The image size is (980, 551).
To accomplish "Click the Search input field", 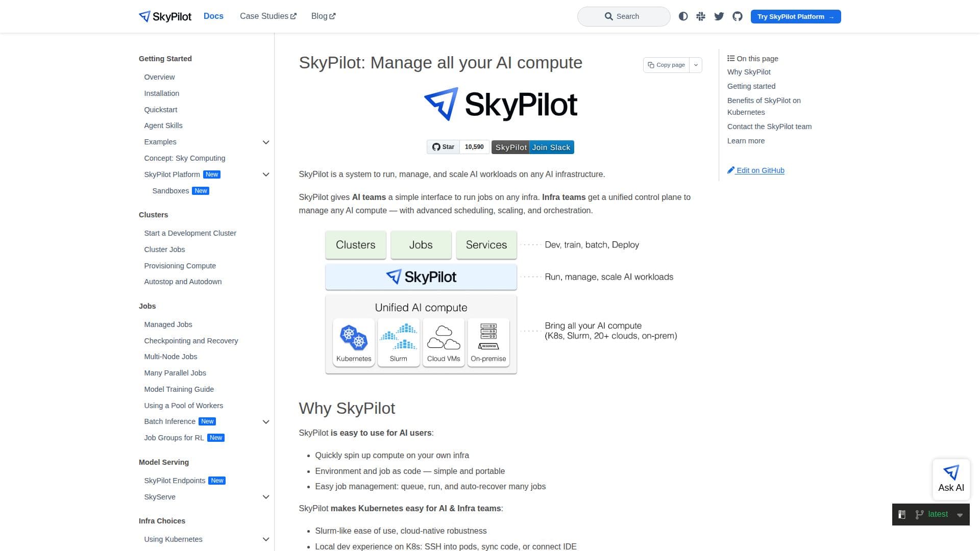I will pos(624,16).
